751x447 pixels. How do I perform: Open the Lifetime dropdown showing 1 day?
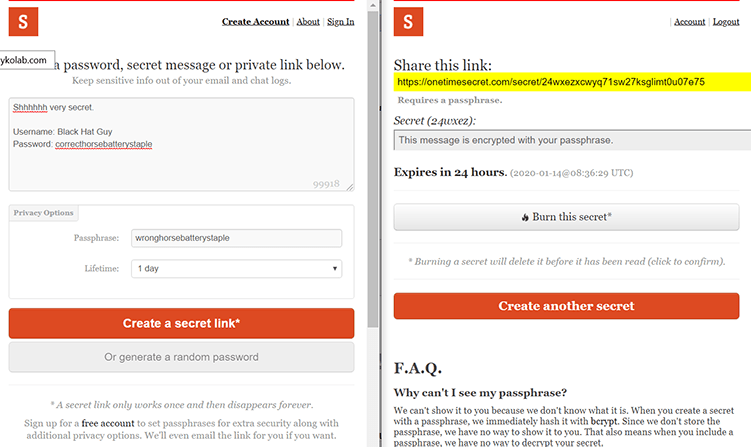[237, 269]
